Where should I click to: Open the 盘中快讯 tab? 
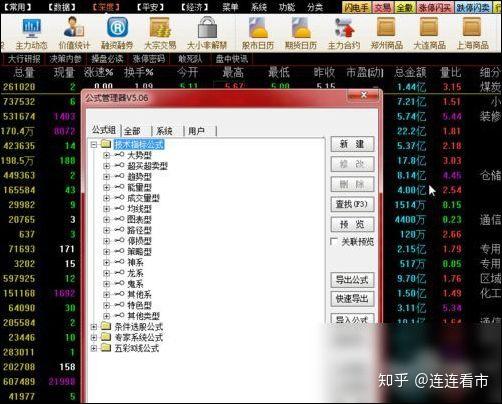[231, 59]
